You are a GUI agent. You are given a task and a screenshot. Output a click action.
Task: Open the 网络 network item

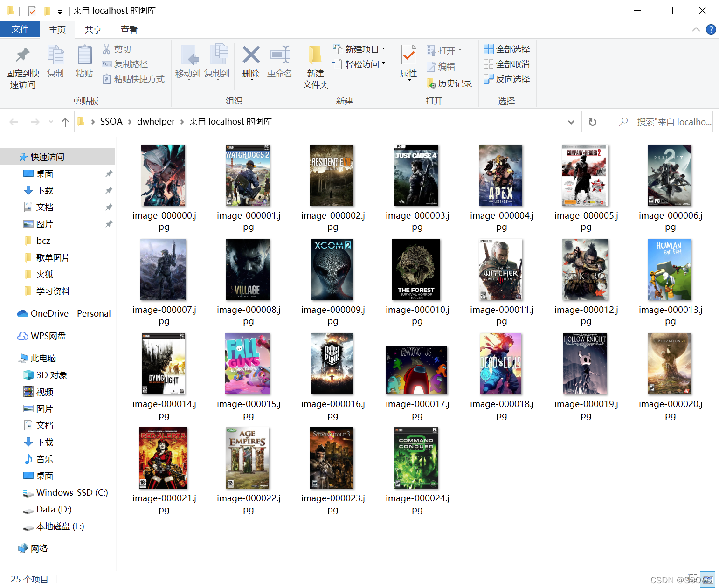33,548
